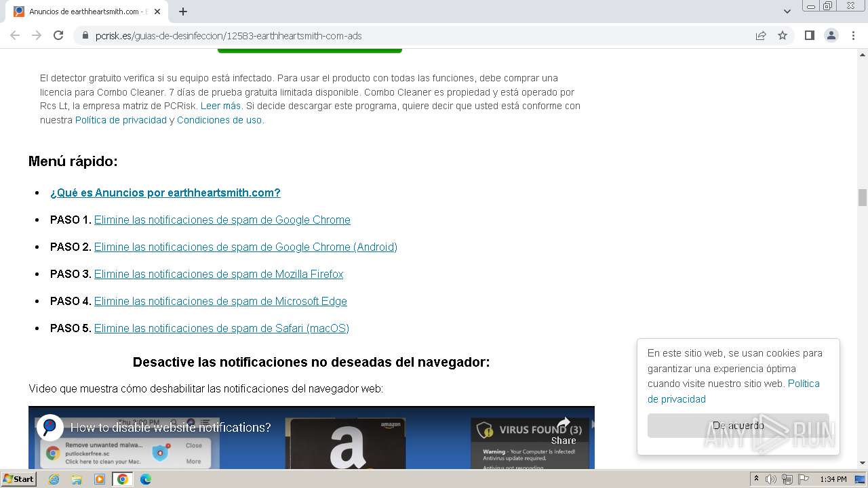Go to '¿Qué es Anuncios por earthheartsmith.com?'
This screenshot has height=488, width=868.
(165, 192)
